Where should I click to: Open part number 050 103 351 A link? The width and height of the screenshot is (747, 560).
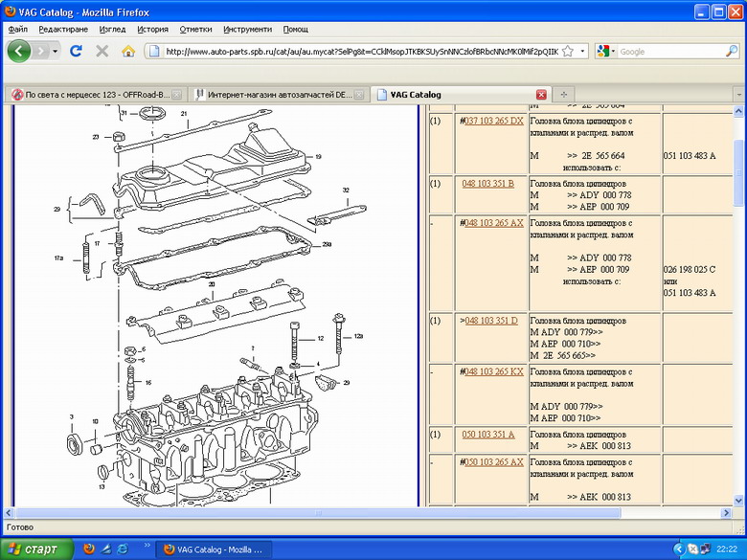(488, 434)
